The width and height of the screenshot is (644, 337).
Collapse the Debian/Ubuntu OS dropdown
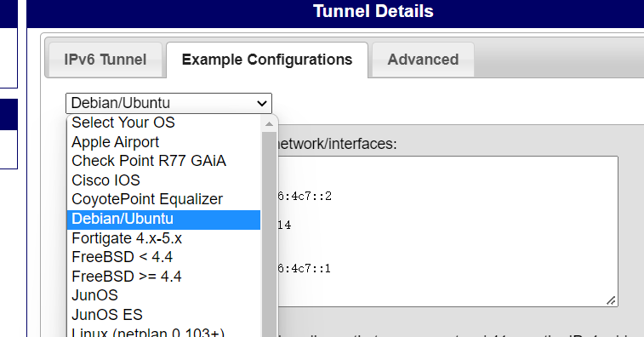168,103
